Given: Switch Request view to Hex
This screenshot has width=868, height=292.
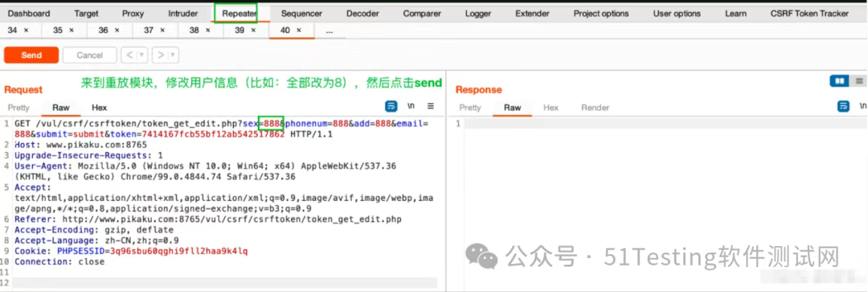Looking at the screenshot, I should (x=100, y=108).
